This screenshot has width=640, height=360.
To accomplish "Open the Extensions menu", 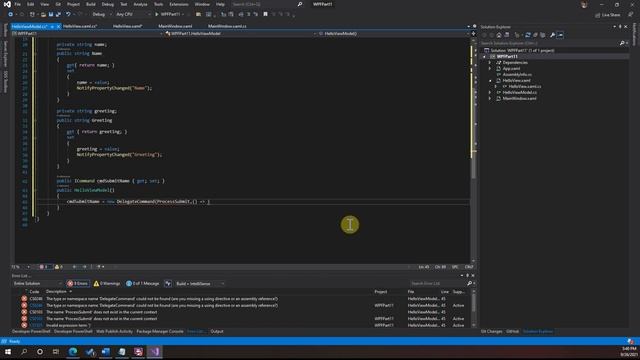I will tap(179, 4).
